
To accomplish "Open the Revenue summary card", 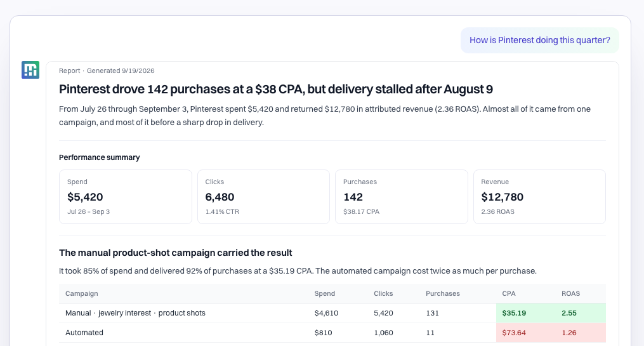I will click(x=540, y=197).
